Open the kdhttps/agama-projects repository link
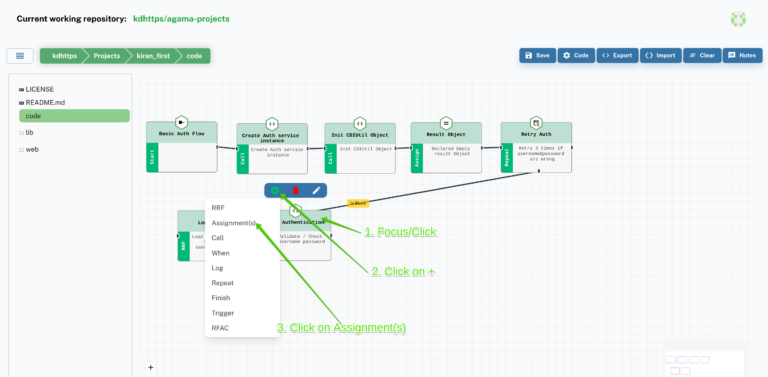 [x=181, y=19]
